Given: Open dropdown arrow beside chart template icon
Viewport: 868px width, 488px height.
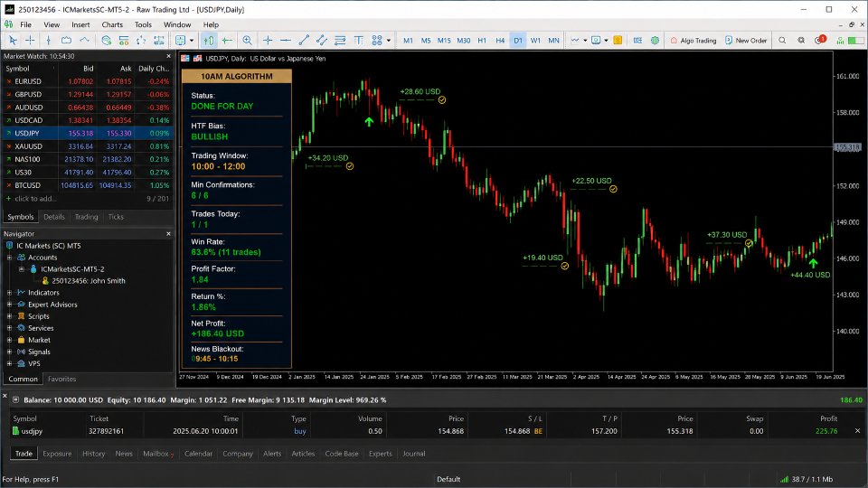Looking at the screenshot, I should point(606,41).
